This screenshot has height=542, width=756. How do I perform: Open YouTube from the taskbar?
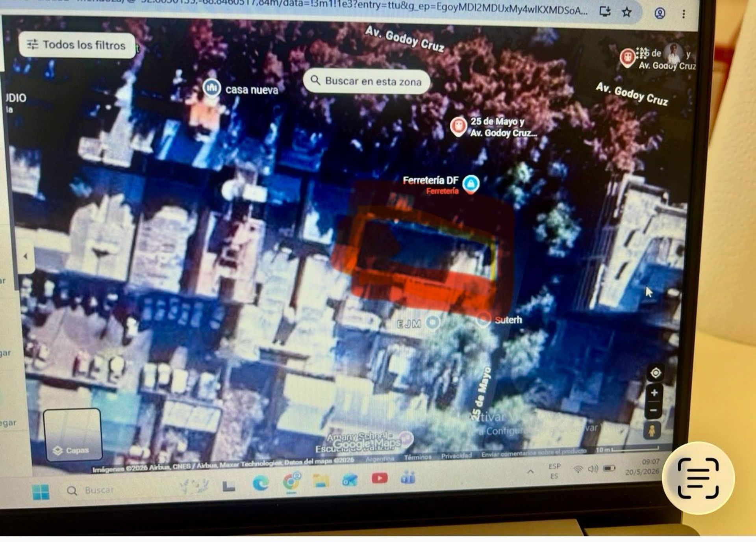click(379, 478)
